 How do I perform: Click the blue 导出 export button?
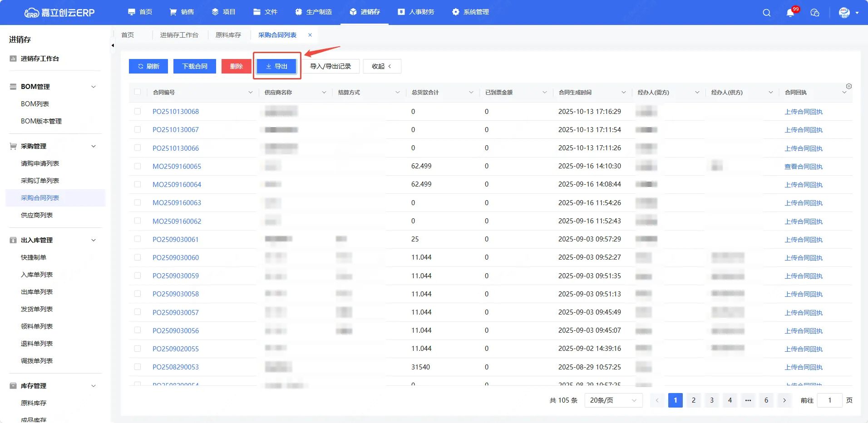[x=276, y=66]
